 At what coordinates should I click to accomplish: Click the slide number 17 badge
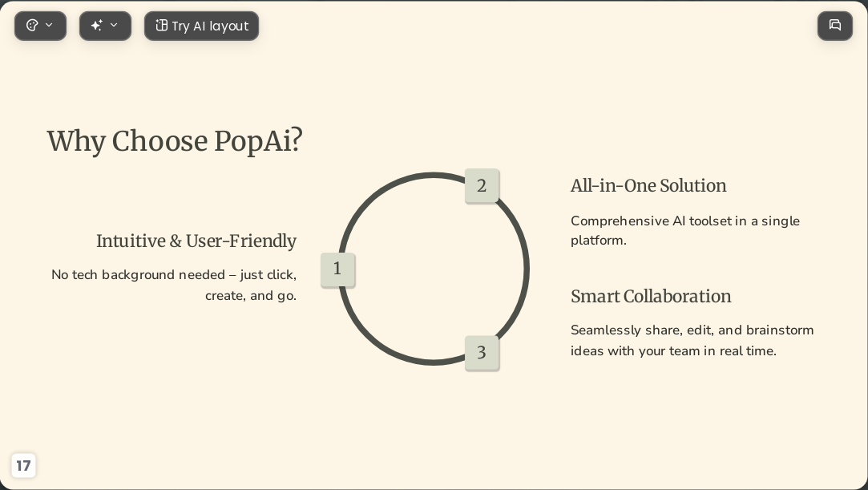click(23, 466)
